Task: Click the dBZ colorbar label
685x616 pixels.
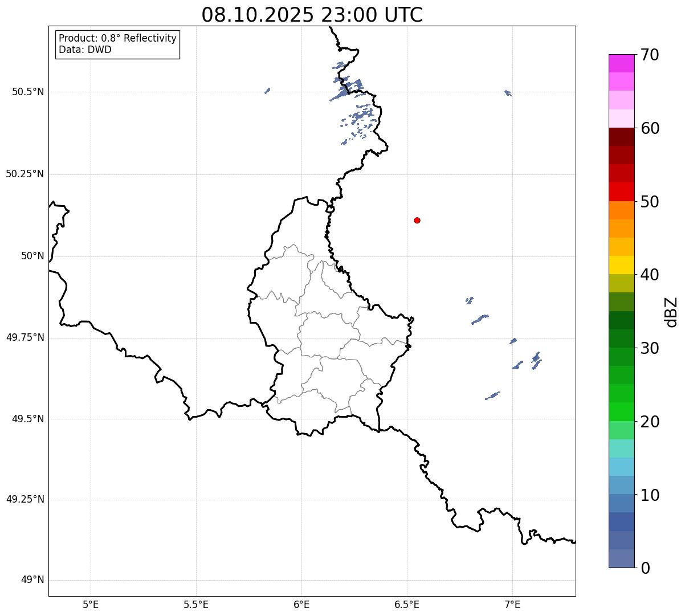Action: [671, 312]
